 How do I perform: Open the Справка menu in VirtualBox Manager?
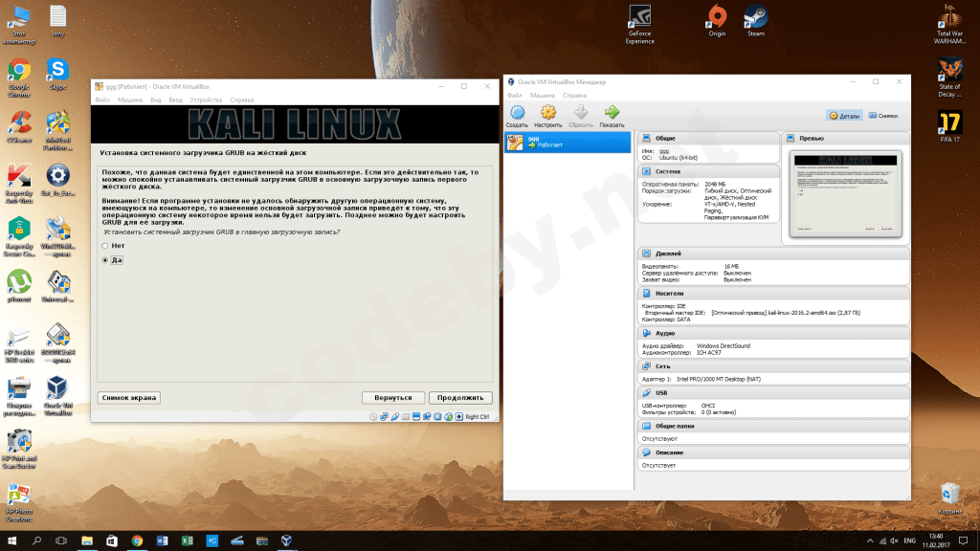pyautogui.click(x=574, y=96)
